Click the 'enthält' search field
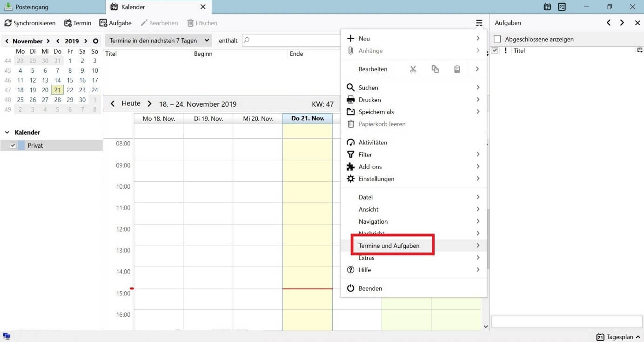 click(x=292, y=41)
